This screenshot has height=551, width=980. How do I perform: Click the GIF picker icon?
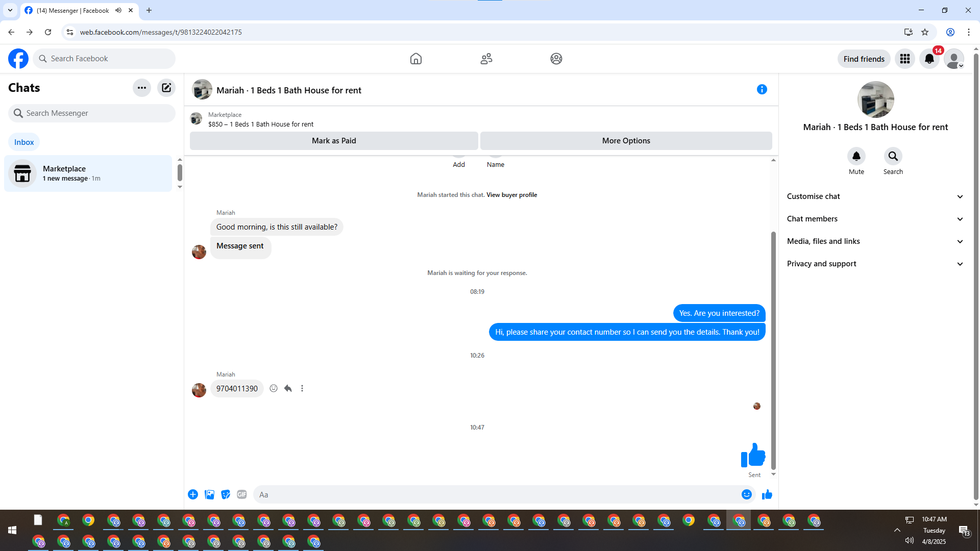(242, 494)
